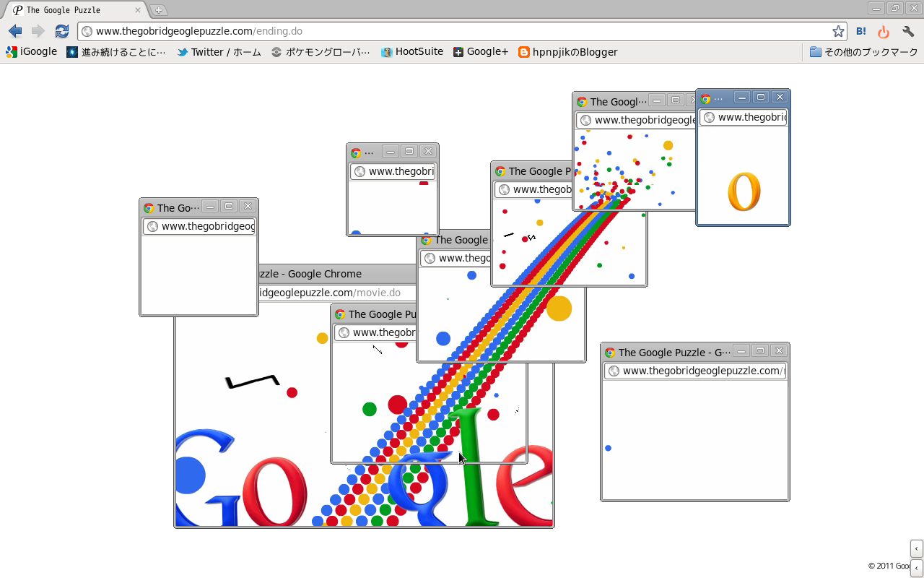The width and height of the screenshot is (924, 578).
Task: Bookmark this page with the star icon
Action: pyautogui.click(x=838, y=31)
